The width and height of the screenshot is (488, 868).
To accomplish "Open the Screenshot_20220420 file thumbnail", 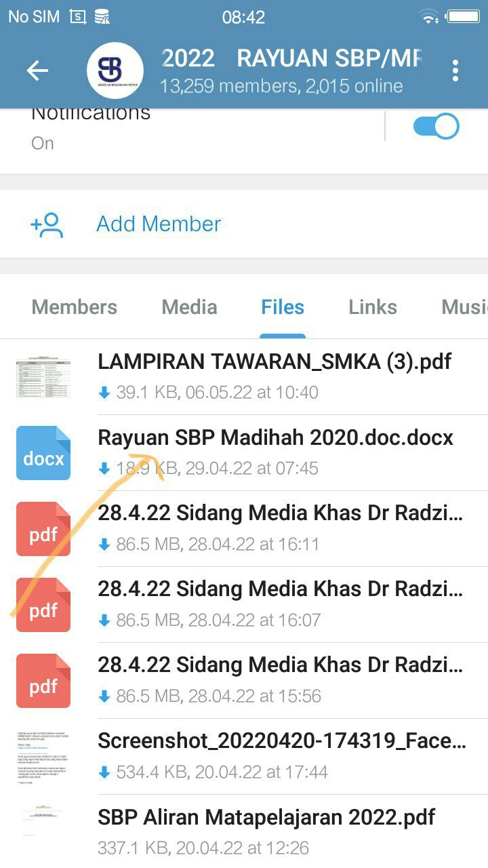I will (x=43, y=757).
